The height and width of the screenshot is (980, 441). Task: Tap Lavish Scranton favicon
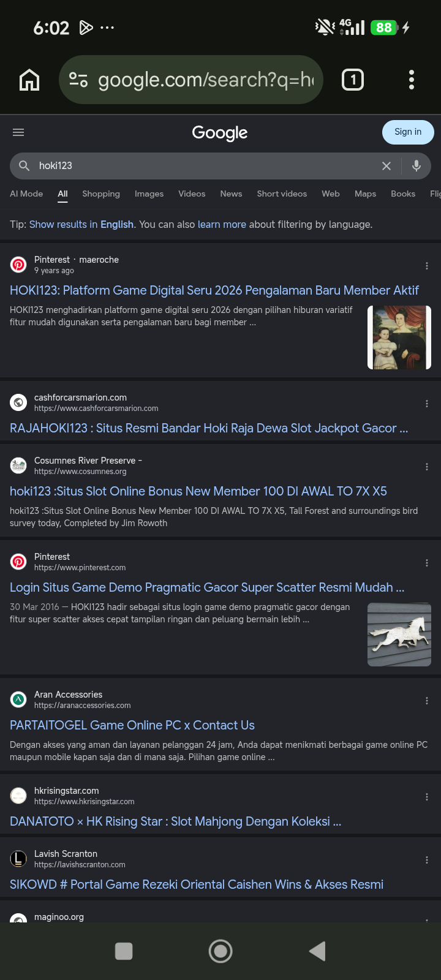18,859
